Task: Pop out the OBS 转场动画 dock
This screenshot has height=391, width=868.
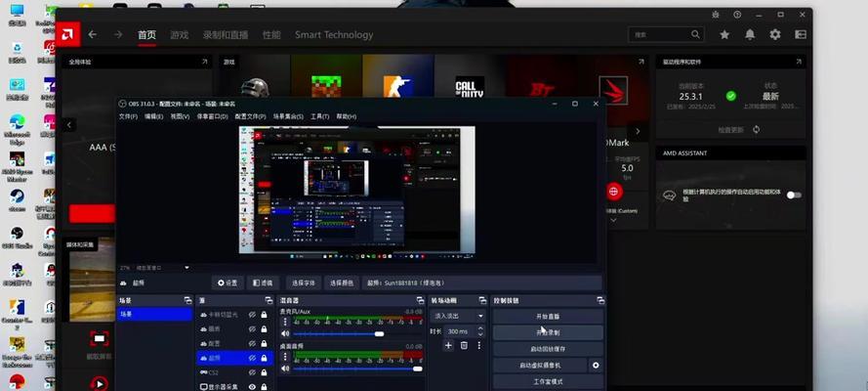Action: coord(482,300)
